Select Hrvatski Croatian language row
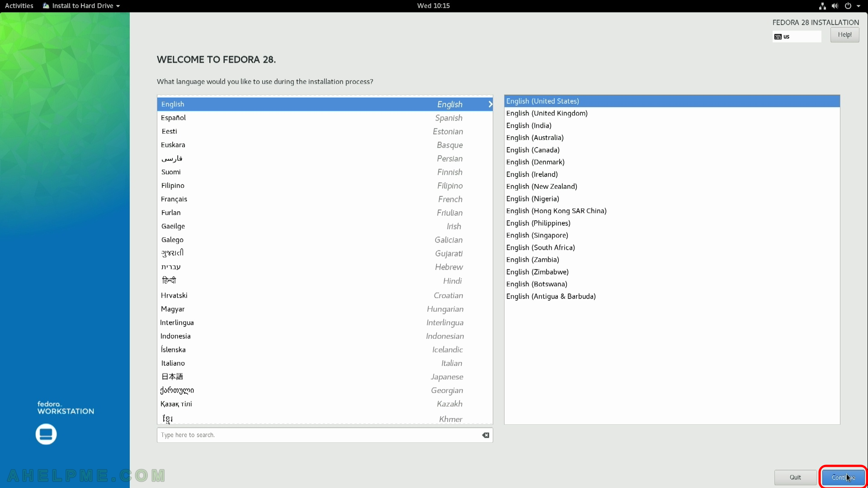This screenshot has width=868, height=488. coord(325,296)
